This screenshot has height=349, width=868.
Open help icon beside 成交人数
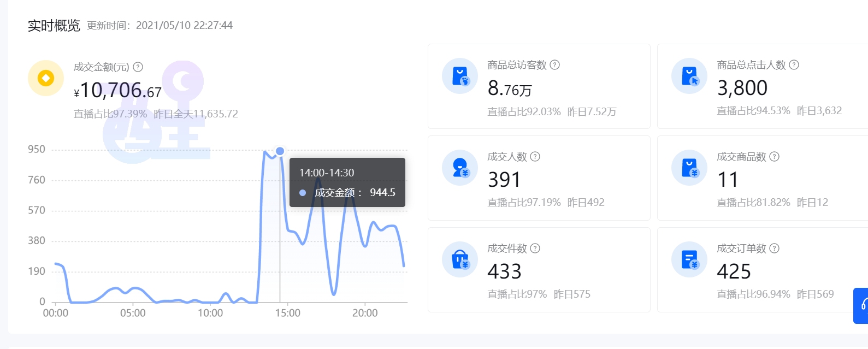tap(535, 157)
